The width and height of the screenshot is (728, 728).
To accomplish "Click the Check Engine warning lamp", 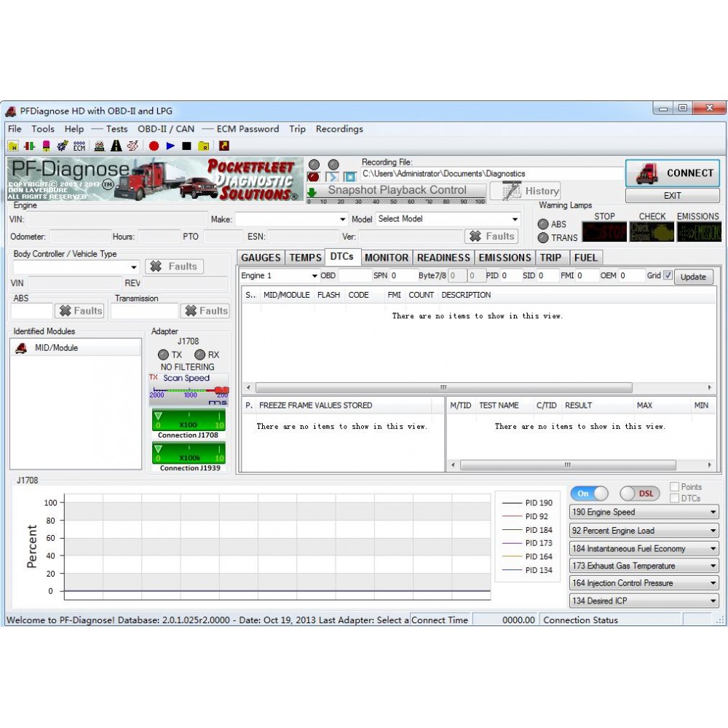I will 652,232.
